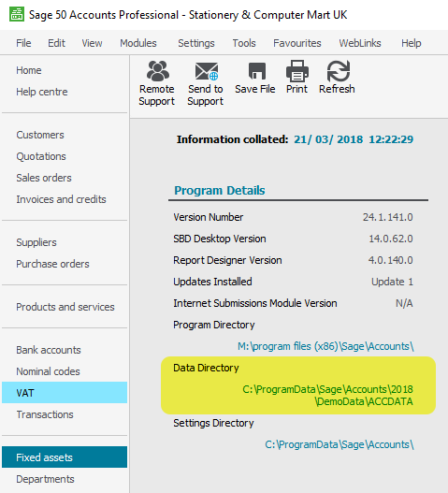This screenshot has width=448, height=493.
Task: Click the Report Designer Version value 4.0.140.0
Action: tap(390, 260)
